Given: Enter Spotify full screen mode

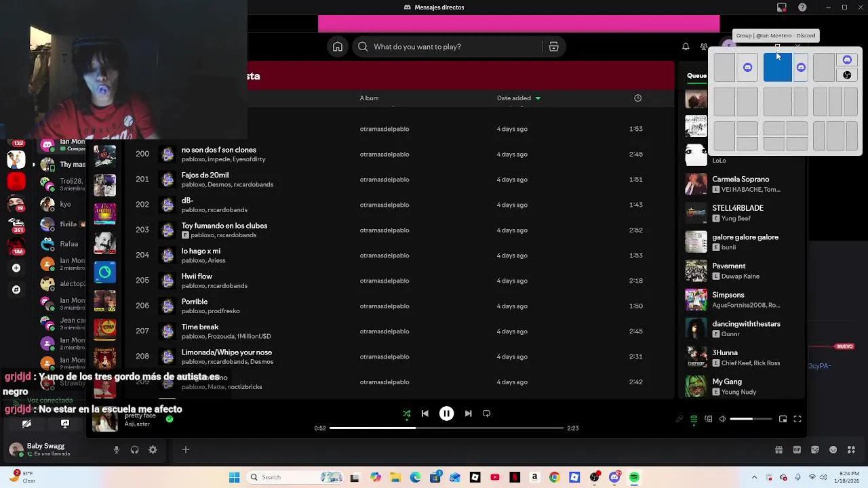Looking at the screenshot, I should pos(797,420).
